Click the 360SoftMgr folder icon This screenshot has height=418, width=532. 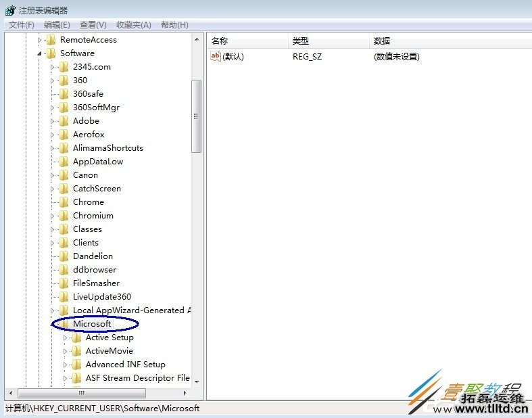pyautogui.click(x=64, y=108)
